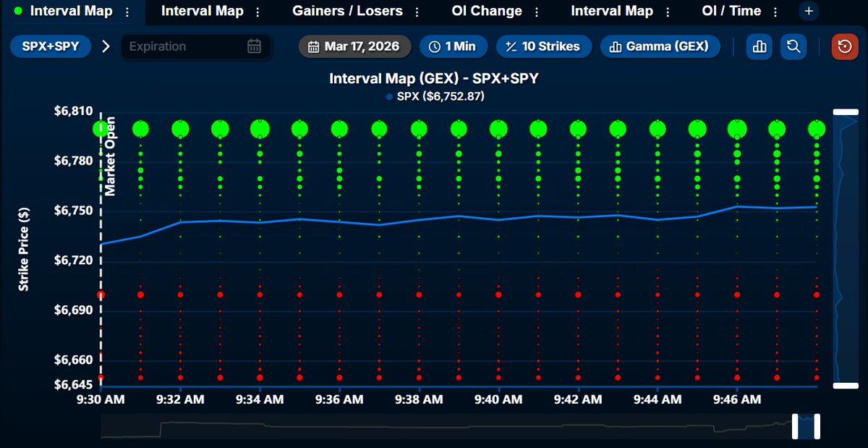Grab the bottom handle of vertical price slider

coord(845,386)
